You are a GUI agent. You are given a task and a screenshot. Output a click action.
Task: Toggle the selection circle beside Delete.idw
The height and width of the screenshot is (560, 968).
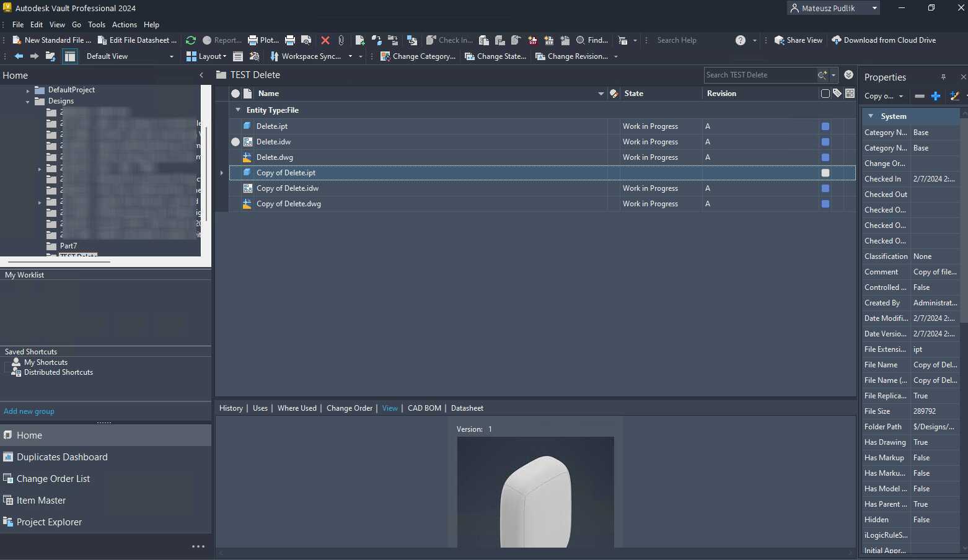coord(235,141)
